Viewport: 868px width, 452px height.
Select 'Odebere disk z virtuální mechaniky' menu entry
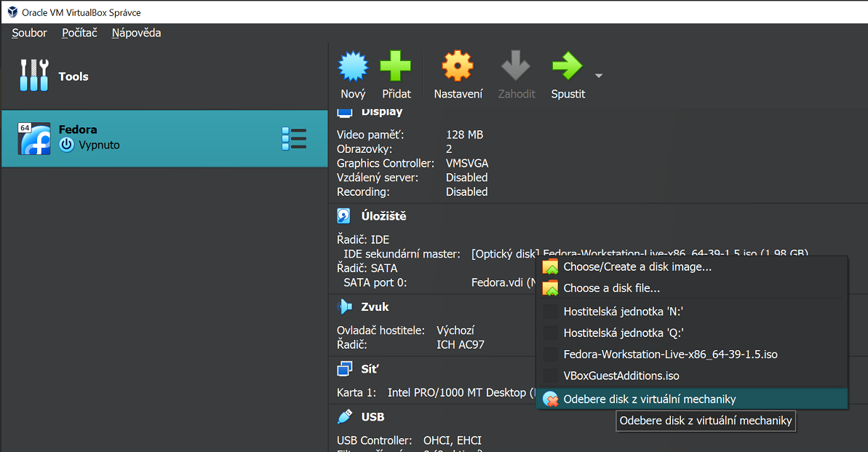pyautogui.click(x=692, y=399)
